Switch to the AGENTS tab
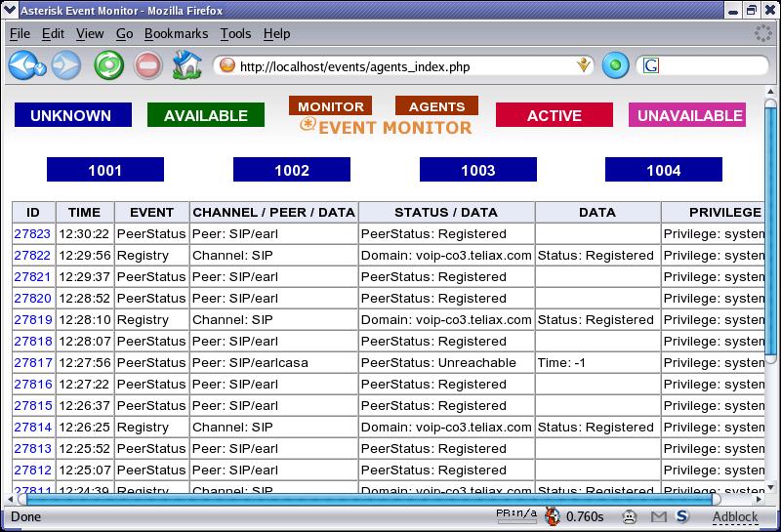The height and width of the screenshot is (532, 781). (436, 106)
